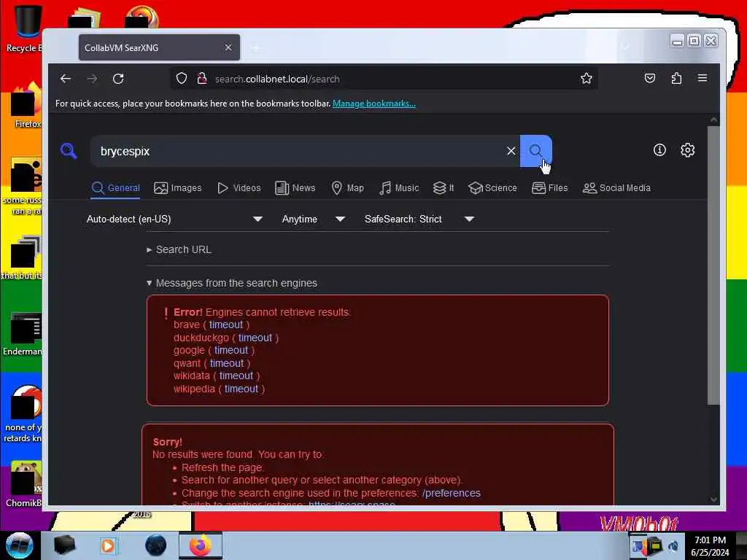Reload the page with refresh button
Image resolution: width=747 pixels, height=560 pixels.
[118, 79]
